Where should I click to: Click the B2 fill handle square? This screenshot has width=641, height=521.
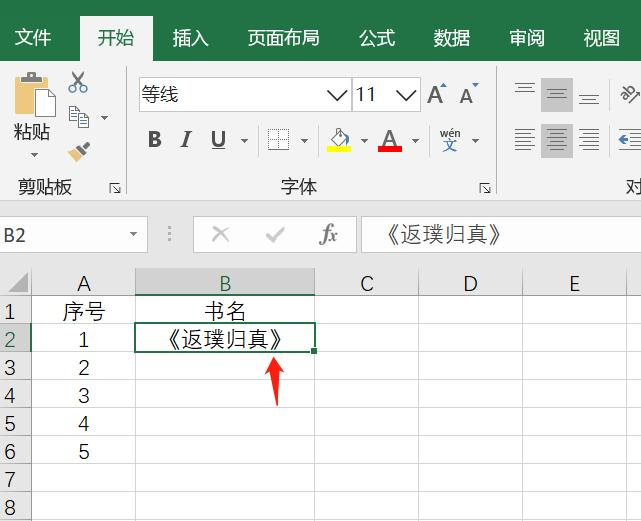(x=314, y=351)
